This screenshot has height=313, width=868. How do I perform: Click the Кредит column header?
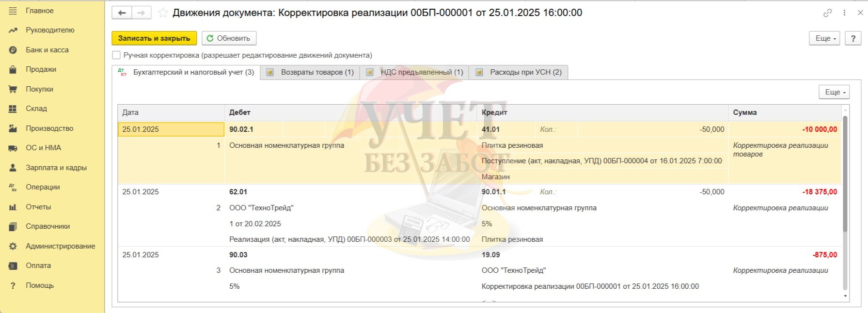[602, 112]
